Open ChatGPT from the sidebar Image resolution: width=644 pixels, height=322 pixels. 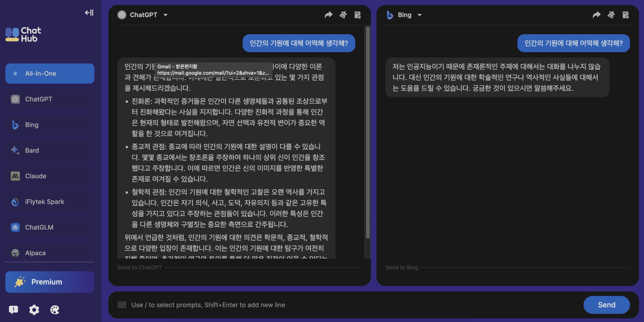point(50,99)
